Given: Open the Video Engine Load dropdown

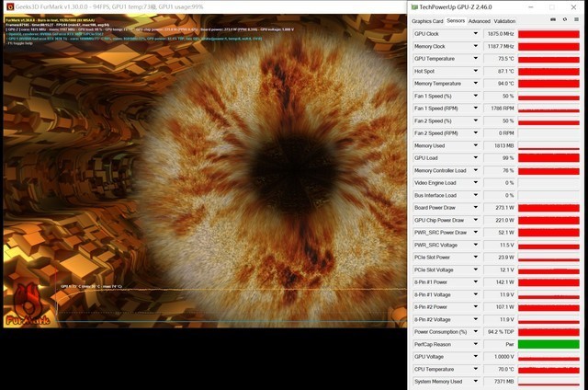Looking at the screenshot, I should click(476, 183).
